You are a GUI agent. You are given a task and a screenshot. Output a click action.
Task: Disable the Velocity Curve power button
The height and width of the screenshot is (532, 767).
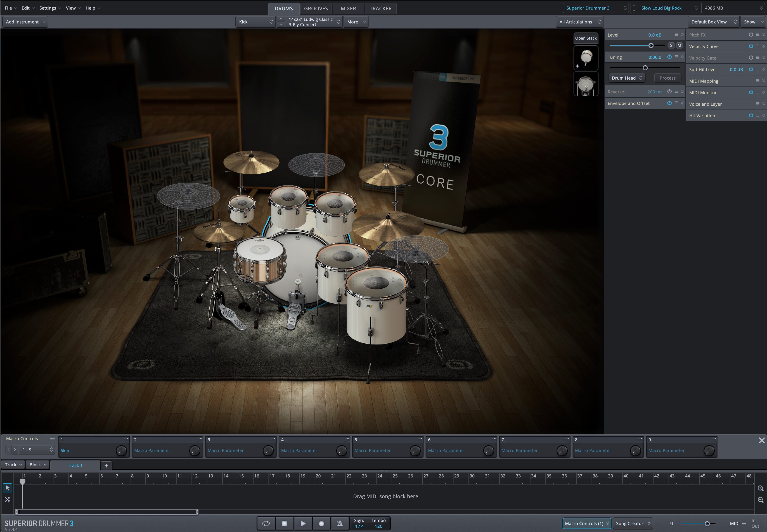[751, 46]
